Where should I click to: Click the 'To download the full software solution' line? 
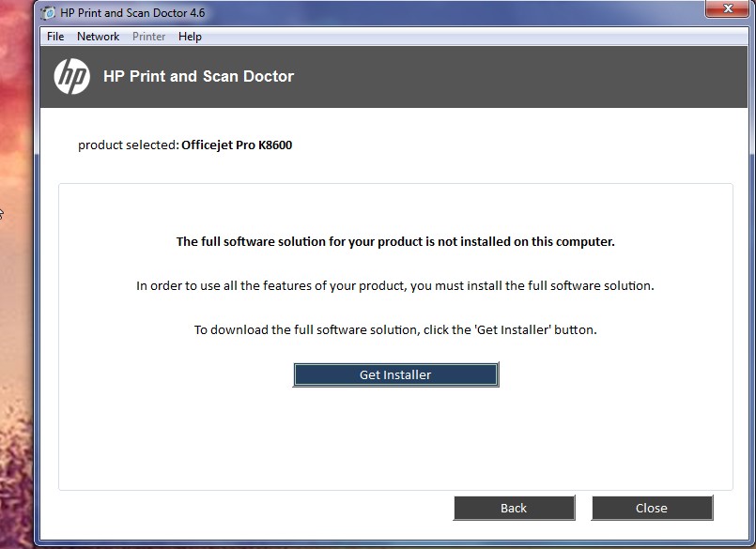395,329
